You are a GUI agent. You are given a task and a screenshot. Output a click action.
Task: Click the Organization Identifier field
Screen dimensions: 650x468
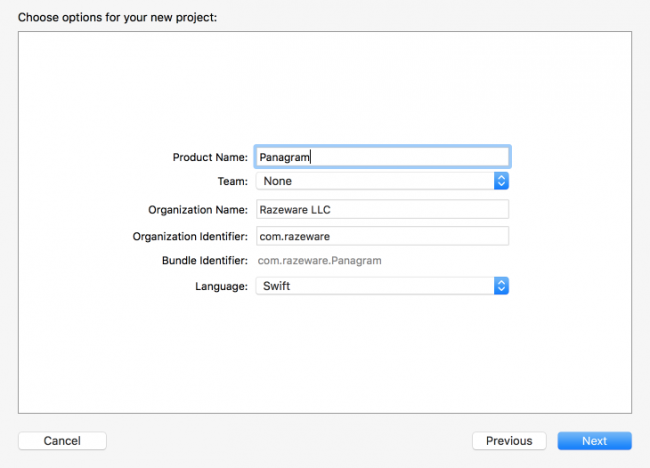click(x=382, y=236)
